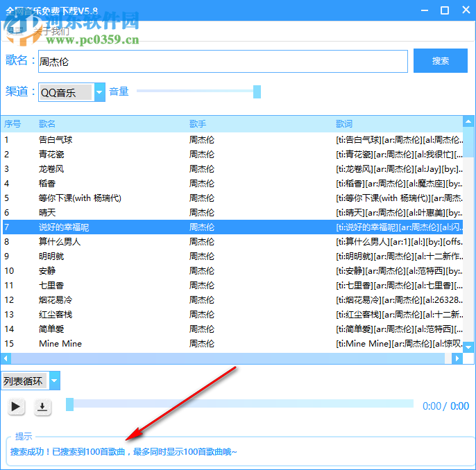The image size is (476, 470).
Task: Select the song 龙卷风
Action: 232,169
